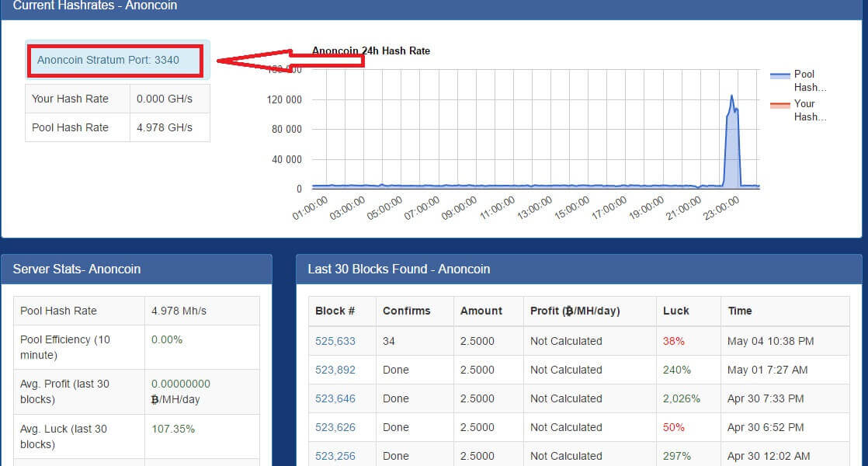
Task: Open block 525,633 details
Action: click(x=335, y=341)
